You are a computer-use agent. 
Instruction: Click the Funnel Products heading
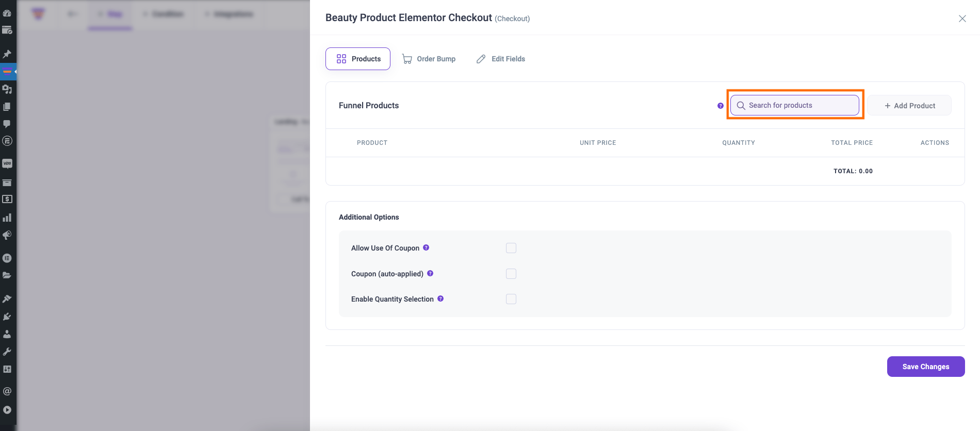click(369, 105)
